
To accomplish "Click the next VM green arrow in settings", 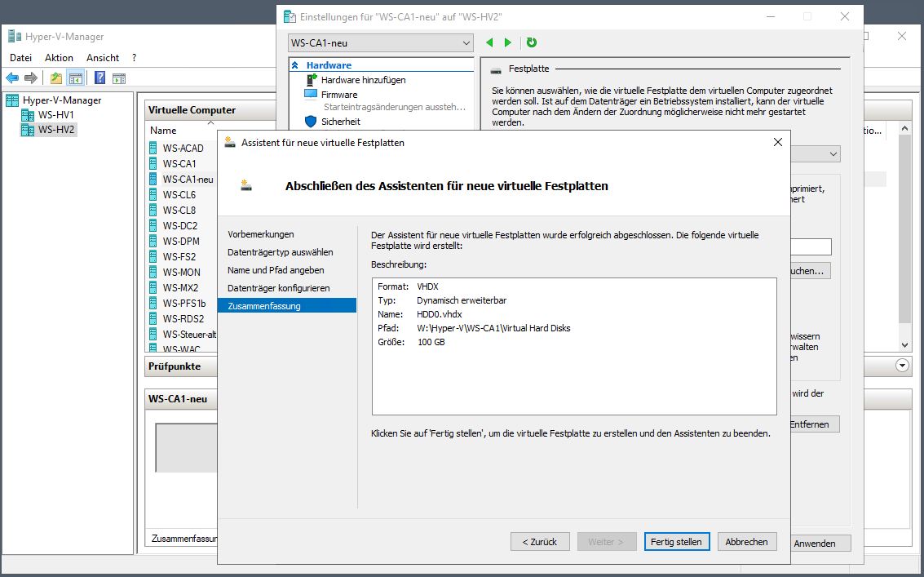I will [508, 42].
